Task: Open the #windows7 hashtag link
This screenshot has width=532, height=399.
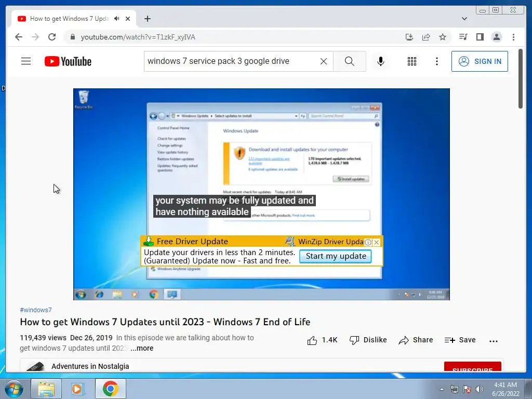Action: click(x=36, y=310)
